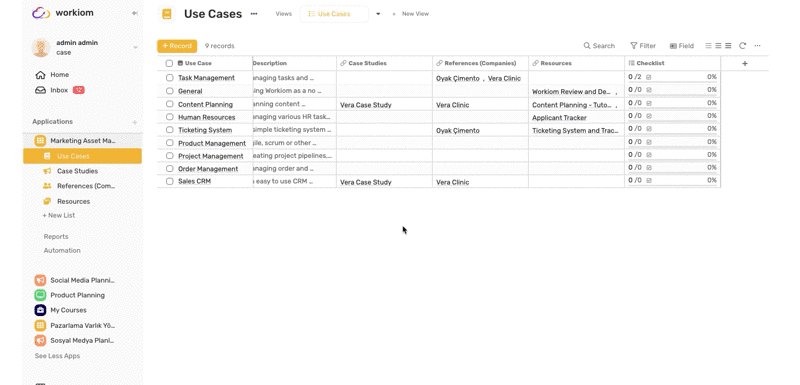Collapse the sidebar with the arrow icon
Image resolution: width=800 pixels, height=385 pixels.
pos(135,13)
